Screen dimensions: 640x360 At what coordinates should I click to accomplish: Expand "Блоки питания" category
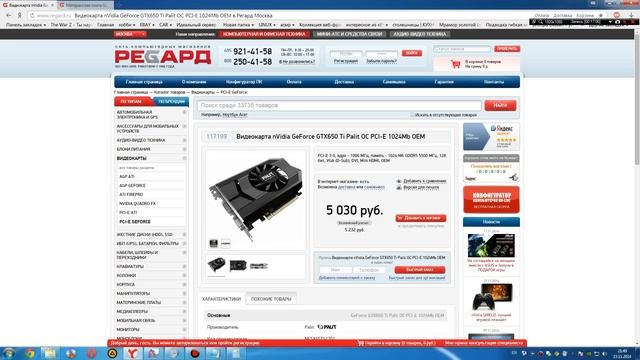coord(184,149)
